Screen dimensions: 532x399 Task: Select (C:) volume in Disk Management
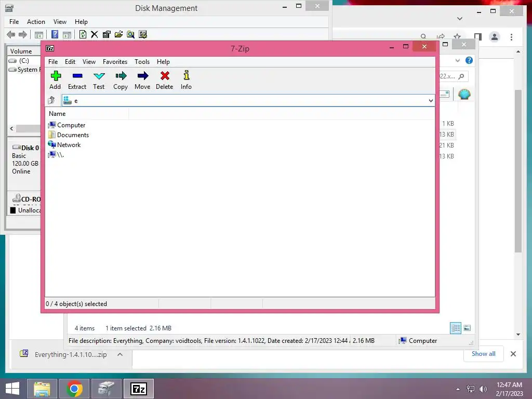(x=24, y=61)
